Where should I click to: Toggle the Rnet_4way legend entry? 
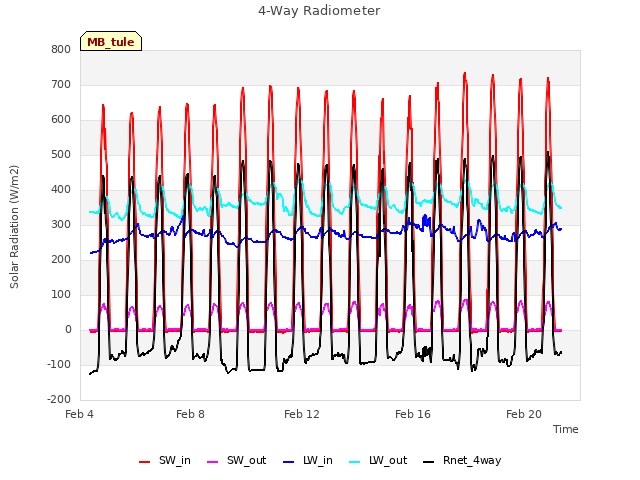pos(462,460)
